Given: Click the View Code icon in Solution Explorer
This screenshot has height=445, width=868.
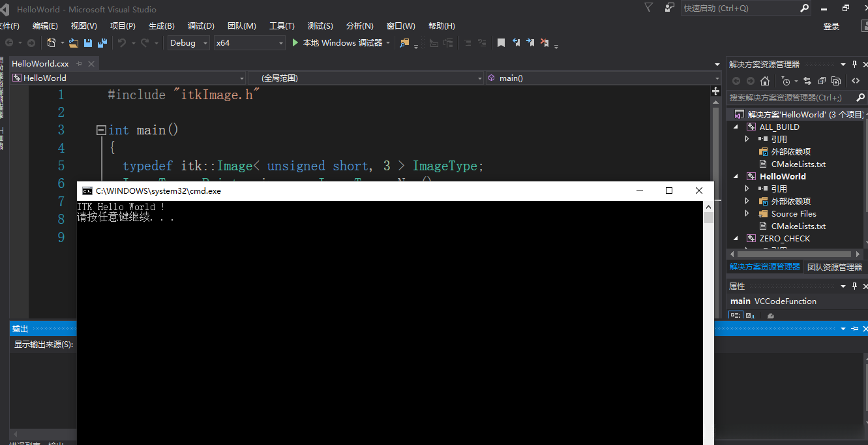Looking at the screenshot, I should [856, 81].
